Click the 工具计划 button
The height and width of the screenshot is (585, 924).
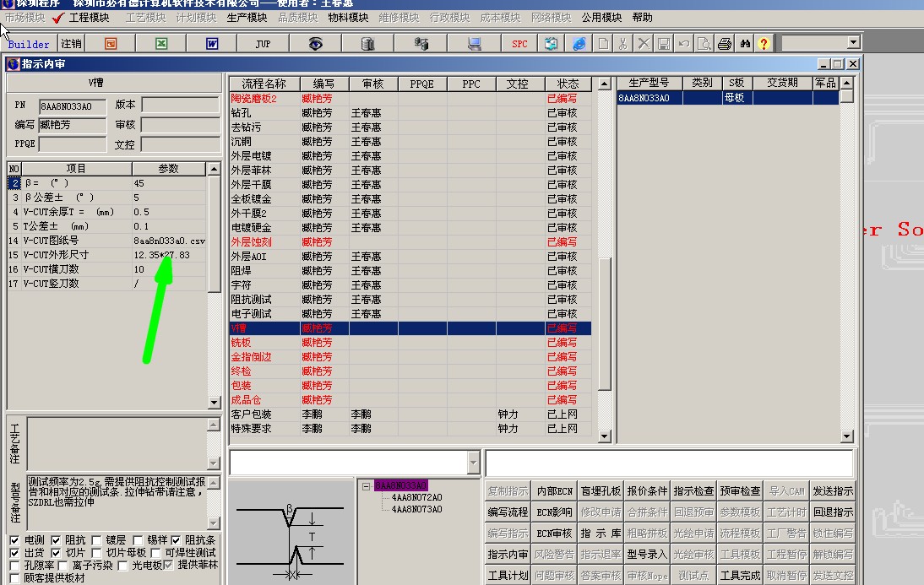(x=508, y=575)
